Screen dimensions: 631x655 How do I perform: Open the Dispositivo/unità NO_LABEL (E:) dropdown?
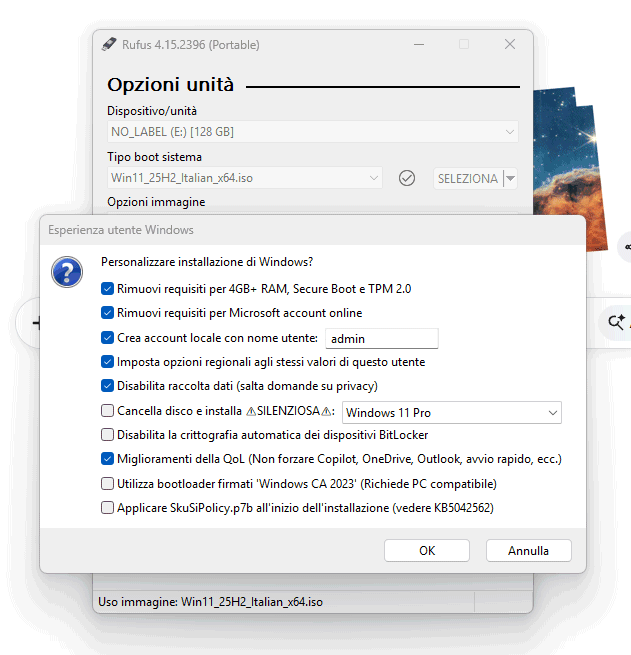pos(313,132)
